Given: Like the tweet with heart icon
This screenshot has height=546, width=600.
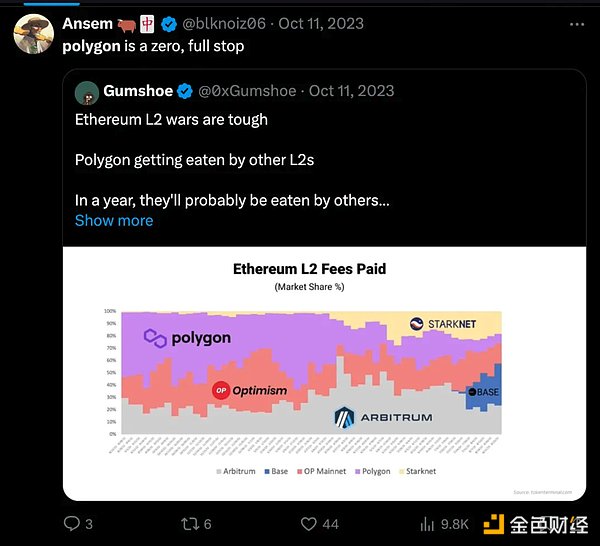Looking at the screenshot, I should [307, 523].
